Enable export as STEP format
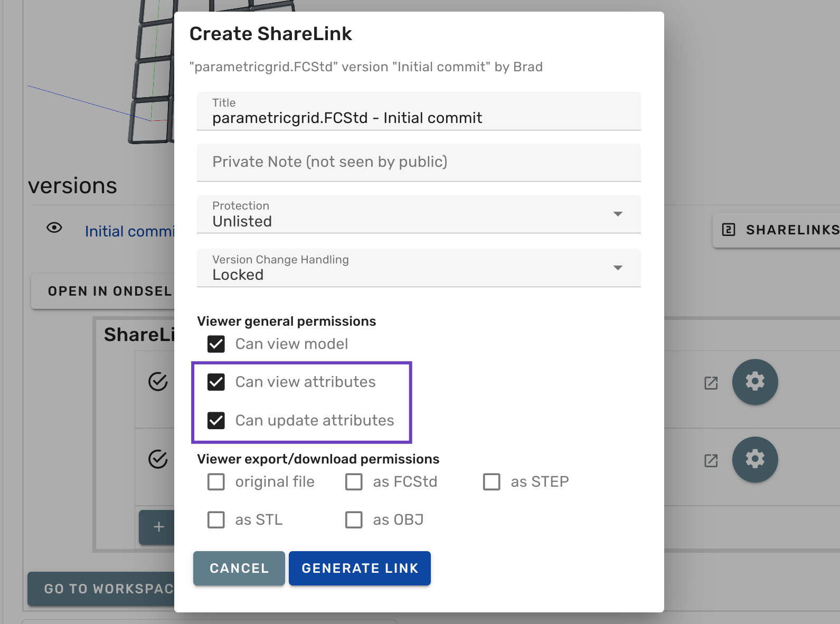 pos(492,481)
